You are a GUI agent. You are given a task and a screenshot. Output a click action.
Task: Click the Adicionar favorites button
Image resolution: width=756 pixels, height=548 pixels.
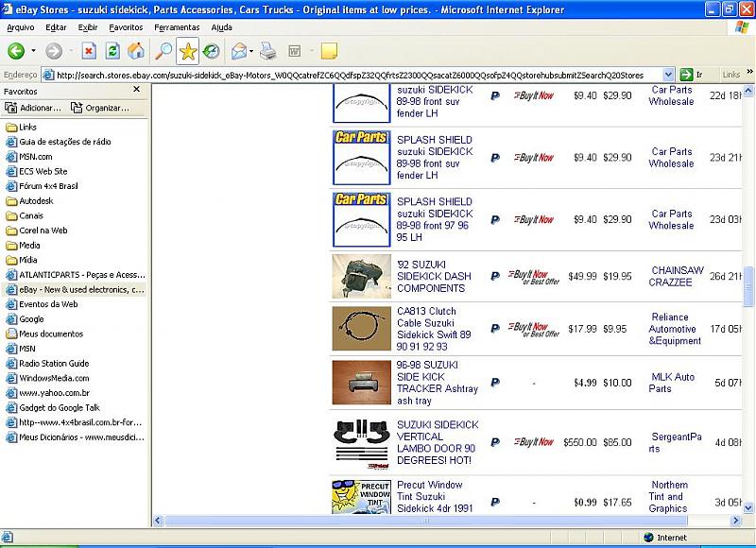click(x=33, y=108)
